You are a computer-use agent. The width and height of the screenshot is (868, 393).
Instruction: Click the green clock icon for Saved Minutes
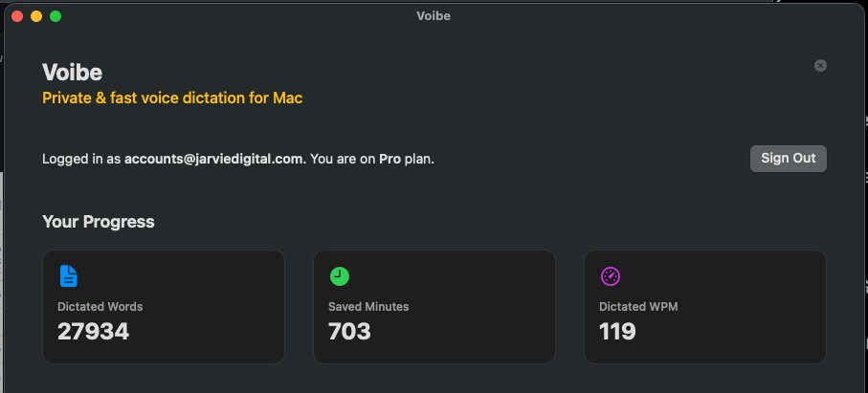coord(340,276)
